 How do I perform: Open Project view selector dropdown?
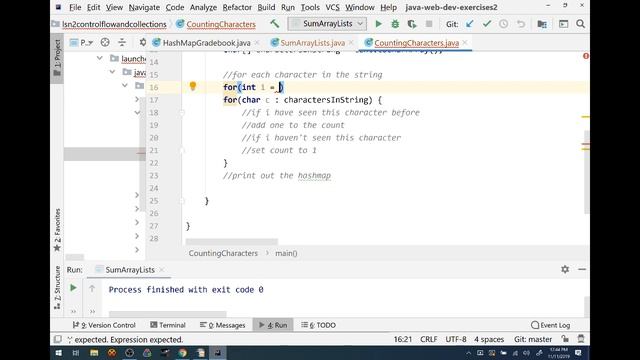click(x=81, y=42)
